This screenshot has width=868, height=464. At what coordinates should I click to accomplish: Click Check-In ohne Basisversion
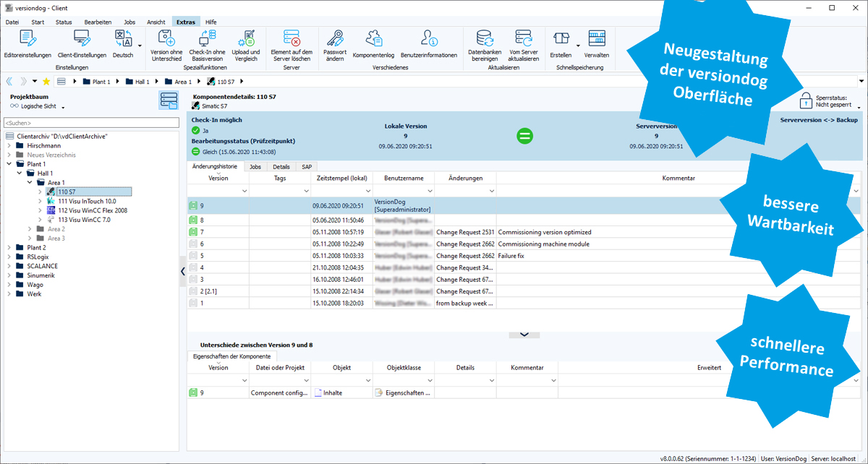coord(207,46)
